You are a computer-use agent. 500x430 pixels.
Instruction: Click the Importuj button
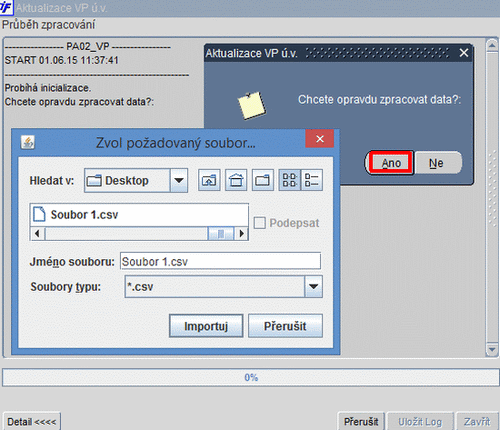click(206, 326)
